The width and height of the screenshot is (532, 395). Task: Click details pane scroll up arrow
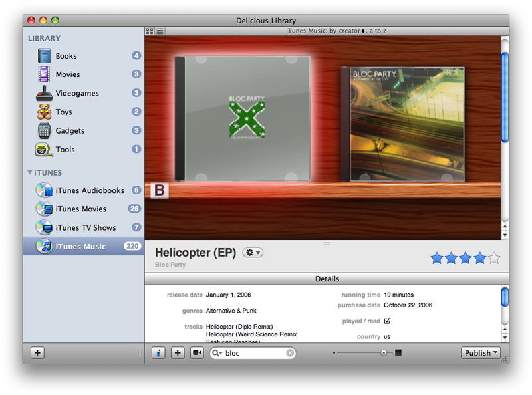tap(505, 329)
